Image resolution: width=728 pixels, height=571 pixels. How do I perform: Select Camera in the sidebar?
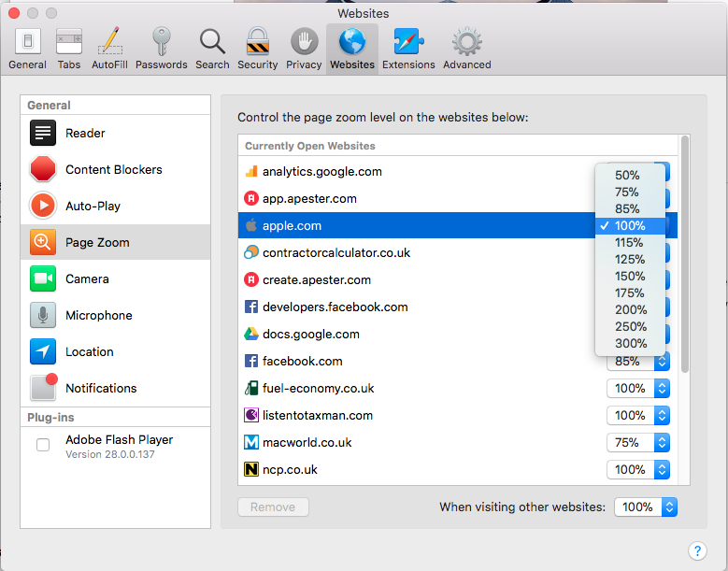pos(115,278)
